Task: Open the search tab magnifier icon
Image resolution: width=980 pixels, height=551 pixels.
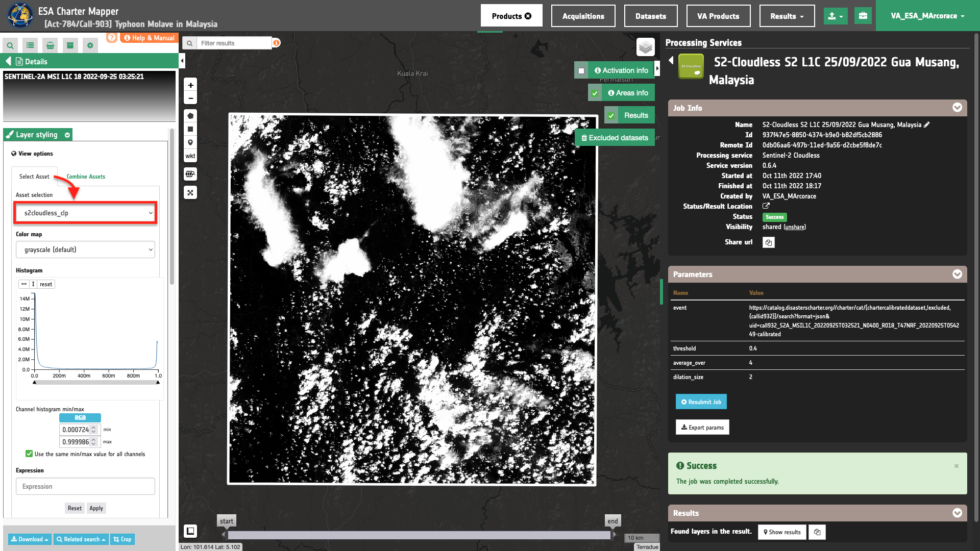Action: click(x=10, y=45)
